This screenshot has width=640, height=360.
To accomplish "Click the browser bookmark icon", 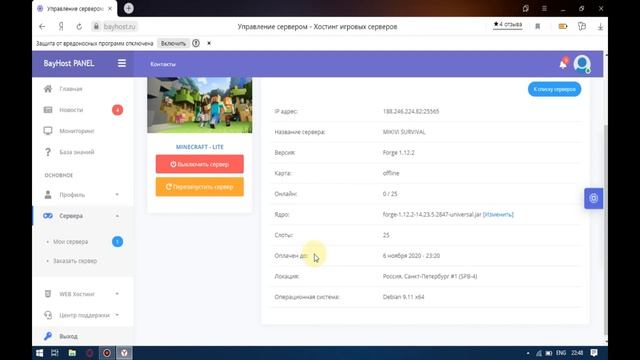I will [x=538, y=27].
